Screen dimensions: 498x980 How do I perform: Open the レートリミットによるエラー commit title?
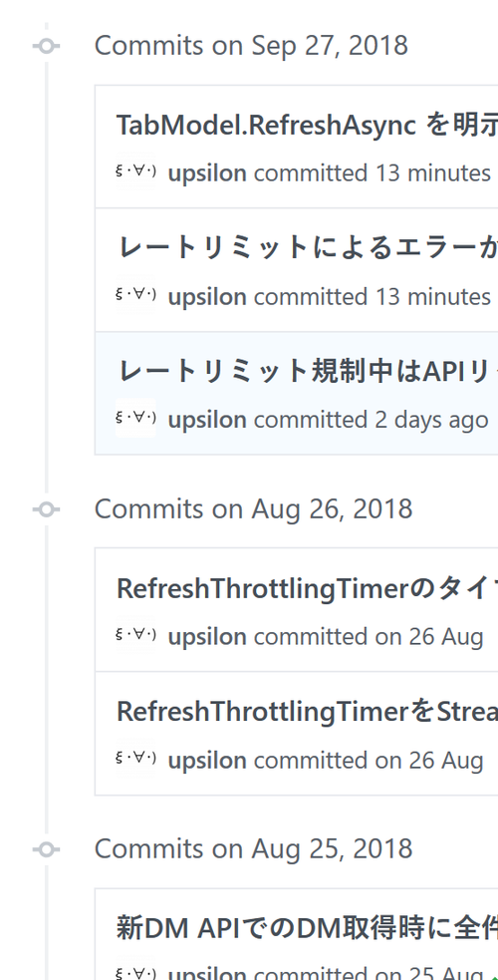pyautogui.click(x=307, y=248)
